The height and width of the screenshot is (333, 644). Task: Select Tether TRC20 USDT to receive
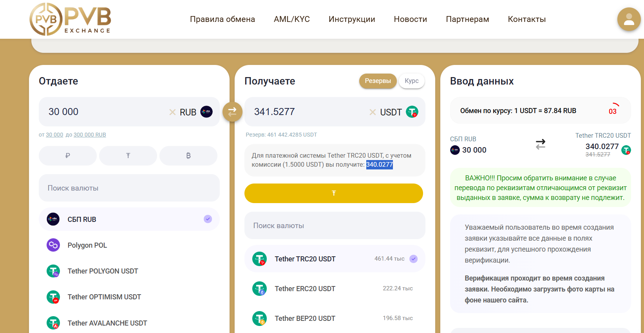pos(335,259)
